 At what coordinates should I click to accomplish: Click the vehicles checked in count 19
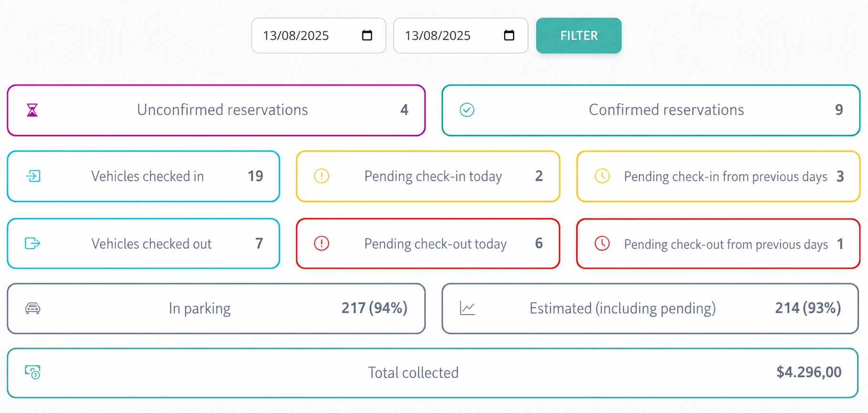pyautogui.click(x=255, y=176)
